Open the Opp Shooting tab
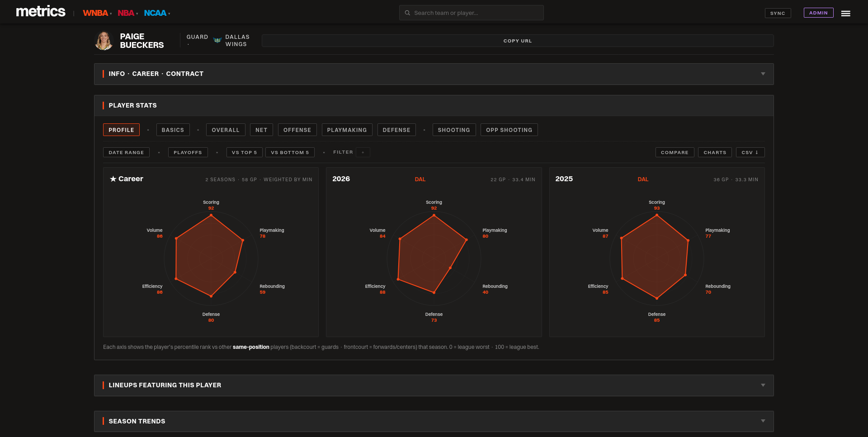Screen dimensions: 868x437 509,130
